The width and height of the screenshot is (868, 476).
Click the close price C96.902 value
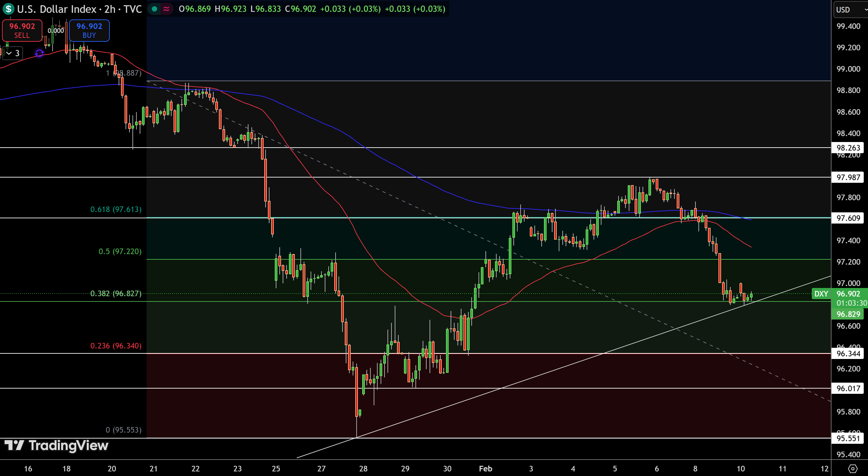pos(301,9)
